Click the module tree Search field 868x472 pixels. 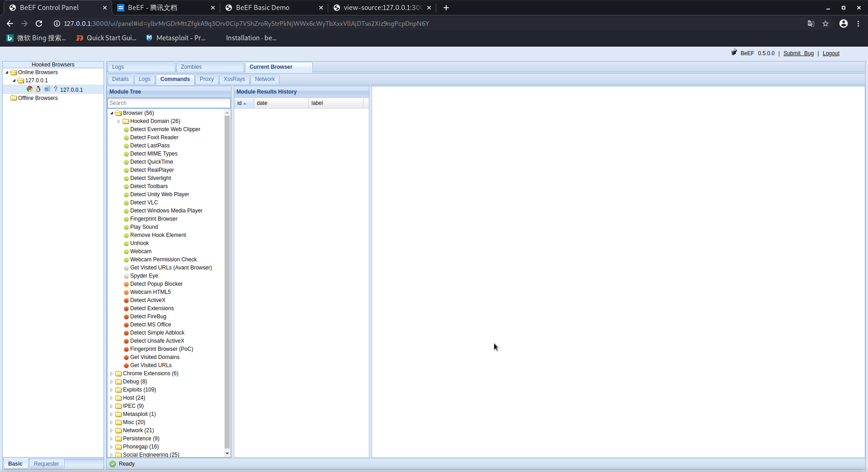(169, 103)
